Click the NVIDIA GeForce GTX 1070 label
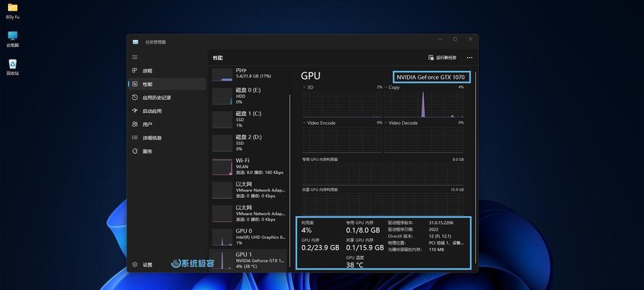This screenshot has width=644, height=290. (x=430, y=77)
